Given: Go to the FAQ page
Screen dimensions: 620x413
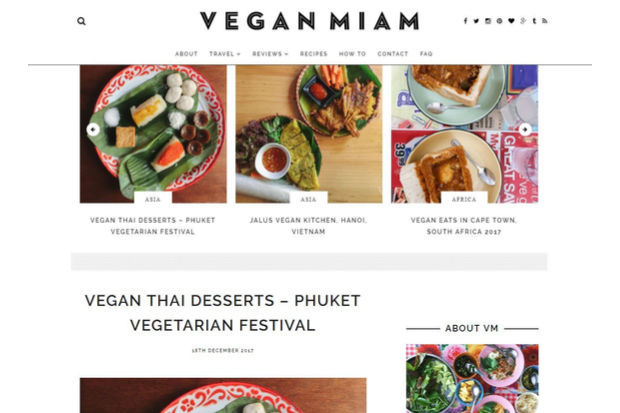Looking at the screenshot, I should coord(426,54).
